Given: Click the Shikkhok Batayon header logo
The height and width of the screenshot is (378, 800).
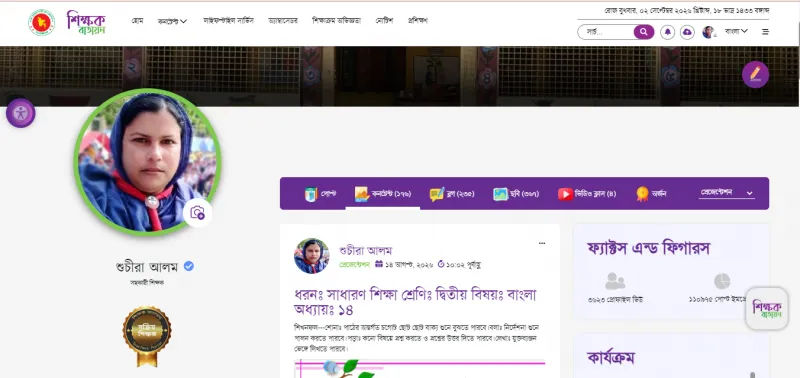Looking at the screenshot, I should tap(86, 22).
